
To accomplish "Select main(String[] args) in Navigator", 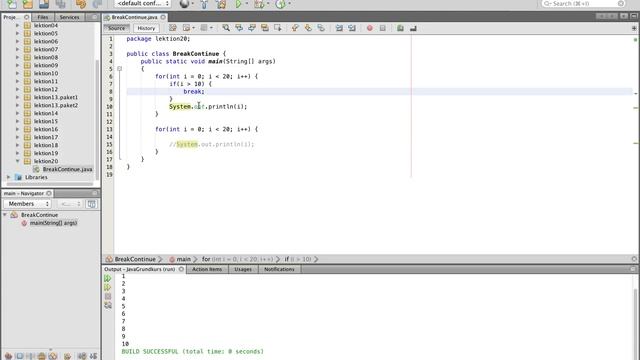I will click(53, 223).
